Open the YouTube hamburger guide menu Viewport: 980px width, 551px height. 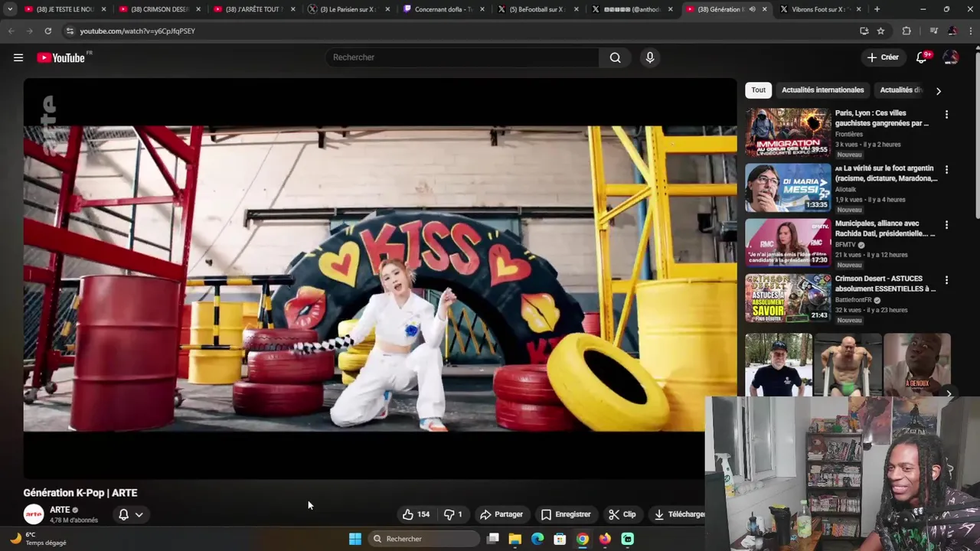[18, 57]
